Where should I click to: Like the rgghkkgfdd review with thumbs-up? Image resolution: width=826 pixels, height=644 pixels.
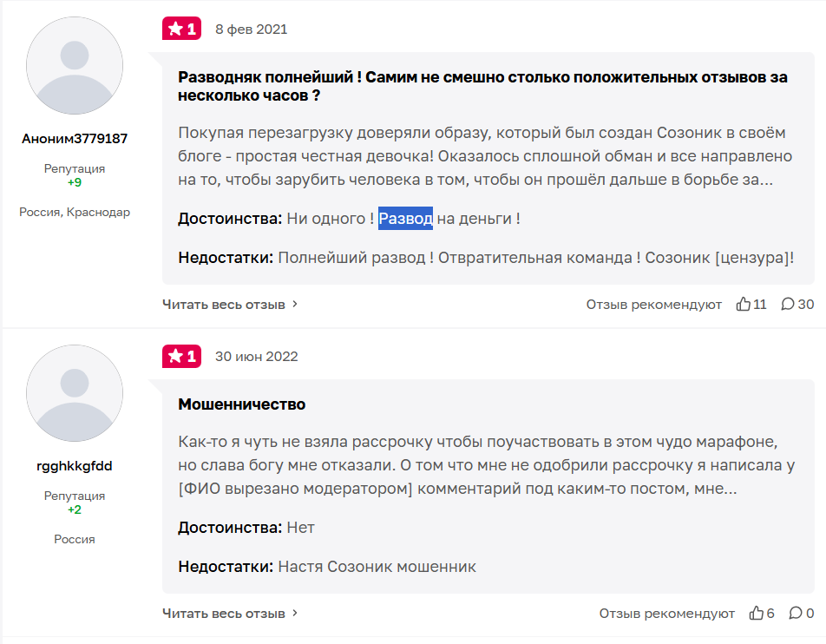tap(757, 613)
